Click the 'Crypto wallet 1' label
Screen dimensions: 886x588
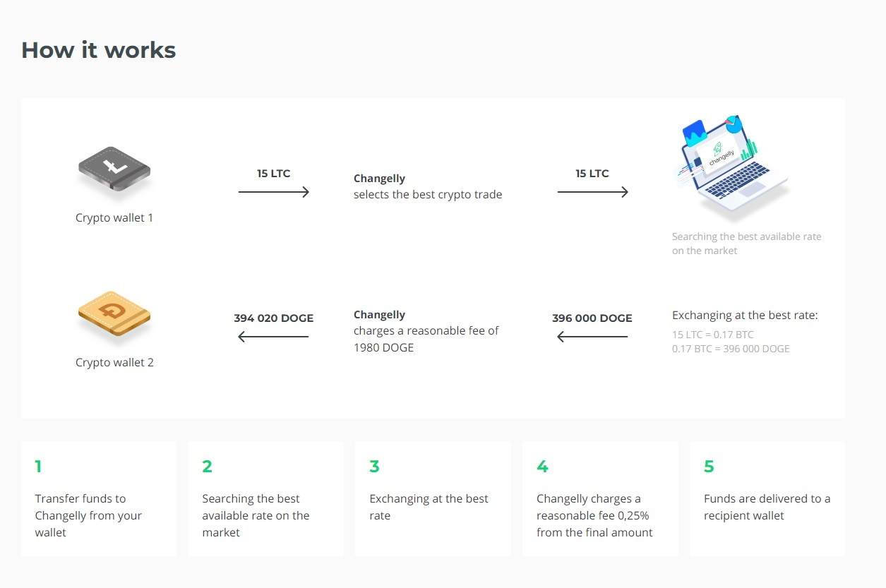coord(114,217)
